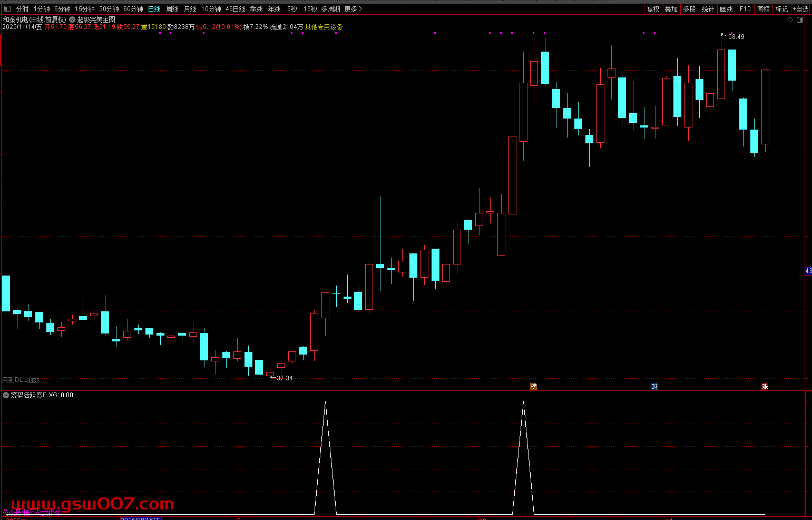The image size is (812, 520).
Task: Toggle 复权 price adjustment
Action: click(x=653, y=9)
